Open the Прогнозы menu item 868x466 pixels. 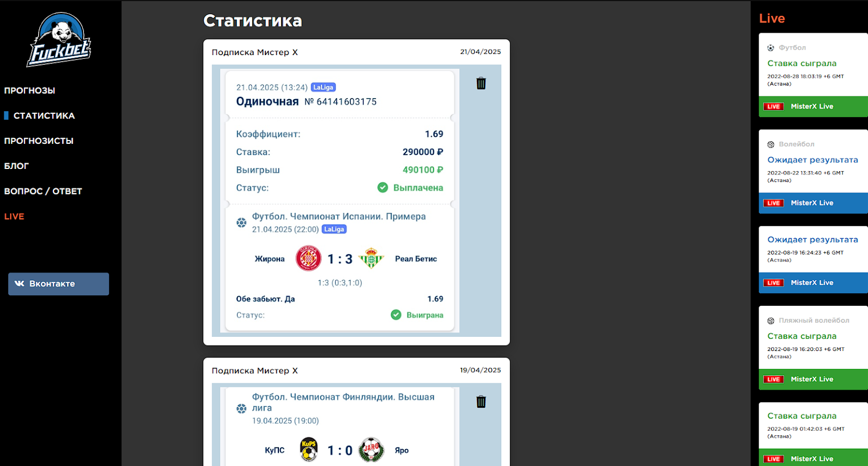tap(29, 90)
